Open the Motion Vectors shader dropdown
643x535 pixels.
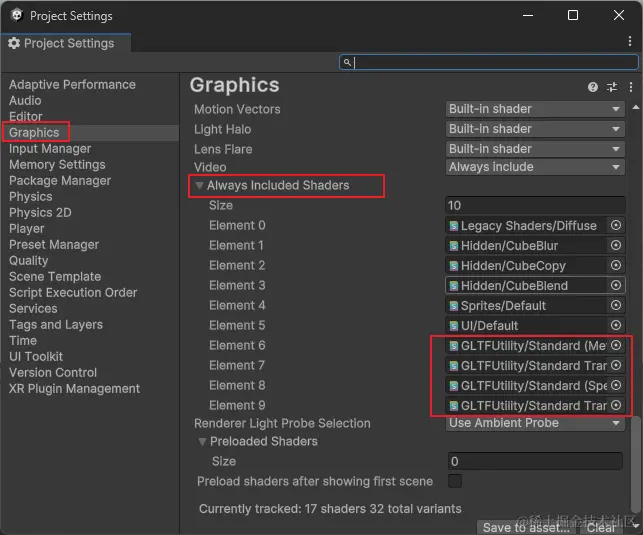tap(535, 109)
